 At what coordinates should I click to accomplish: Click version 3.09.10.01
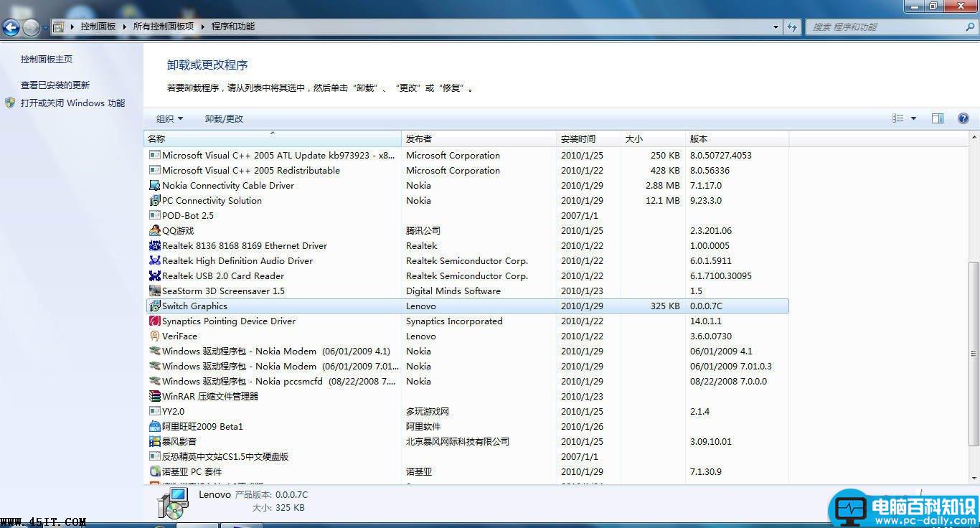(x=711, y=441)
